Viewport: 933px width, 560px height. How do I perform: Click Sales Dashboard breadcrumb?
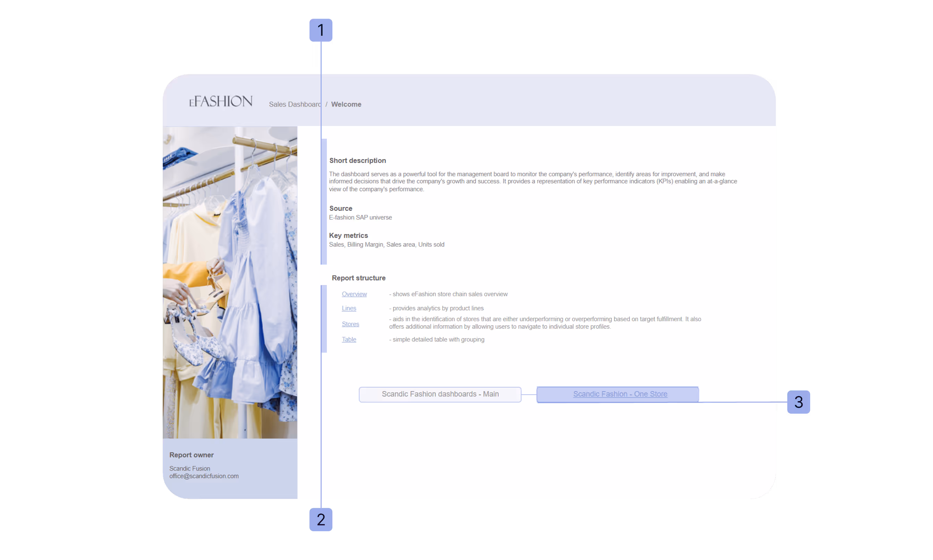point(295,104)
